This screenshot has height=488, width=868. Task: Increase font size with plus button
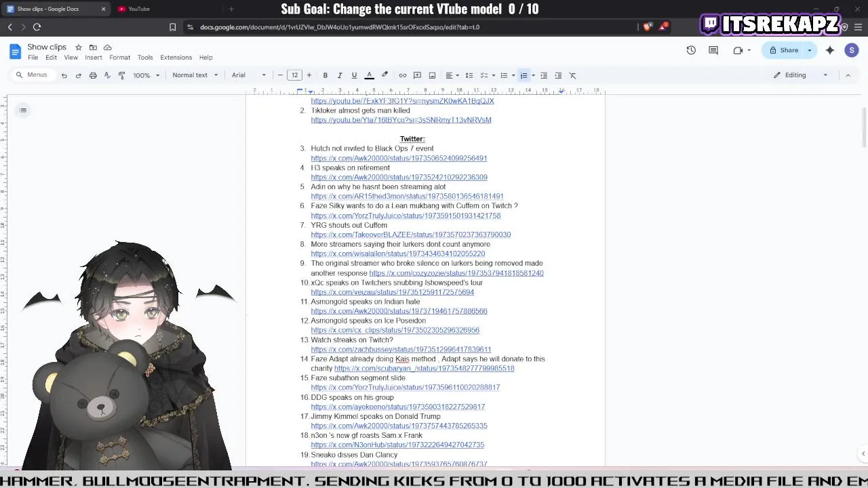309,75
